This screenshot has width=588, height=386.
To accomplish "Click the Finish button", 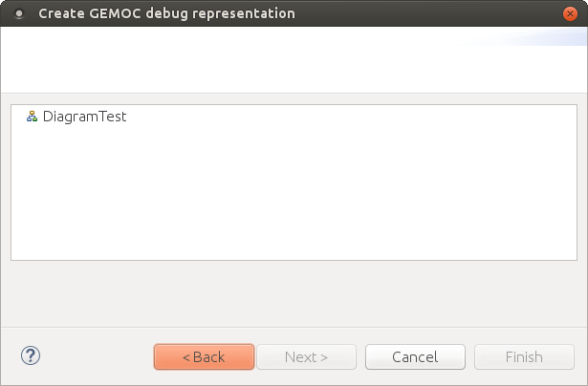I will click(524, 356).
